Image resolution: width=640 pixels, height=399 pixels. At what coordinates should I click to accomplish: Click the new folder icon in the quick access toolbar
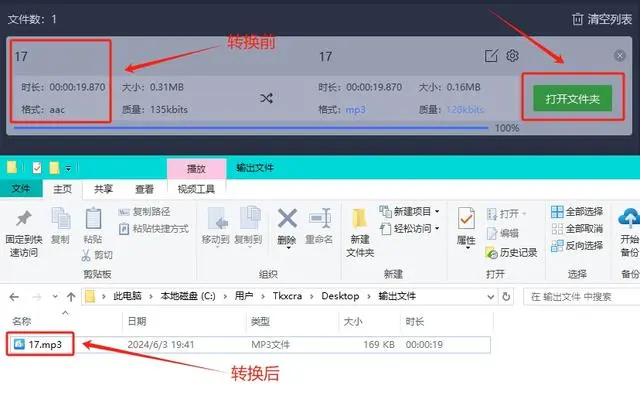54,167
